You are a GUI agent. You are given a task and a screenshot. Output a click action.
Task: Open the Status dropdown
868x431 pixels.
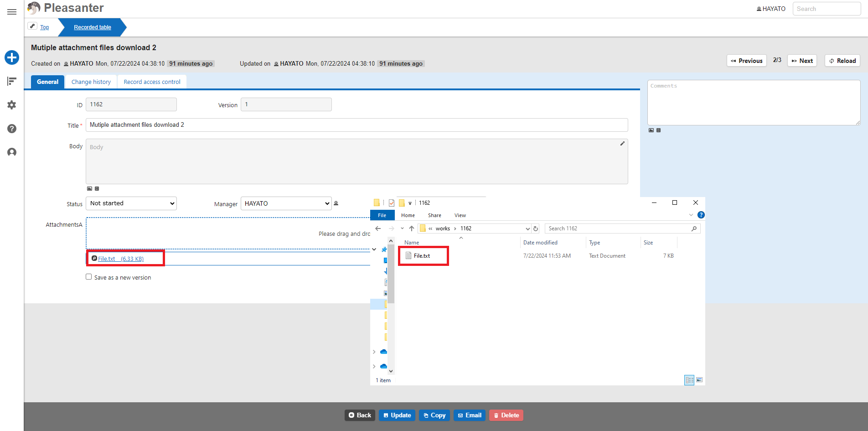pos(131,203)
